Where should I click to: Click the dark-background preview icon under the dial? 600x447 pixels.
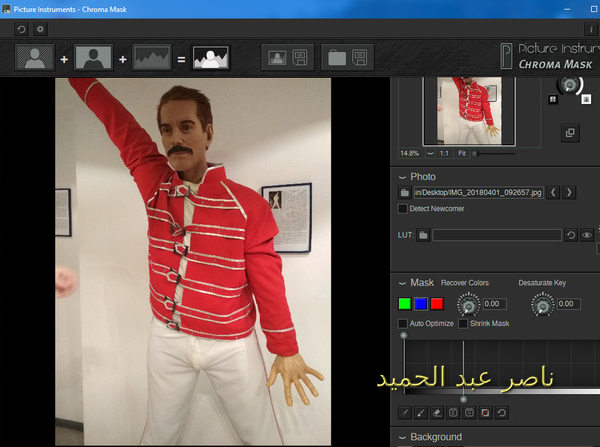coord(553,100)
